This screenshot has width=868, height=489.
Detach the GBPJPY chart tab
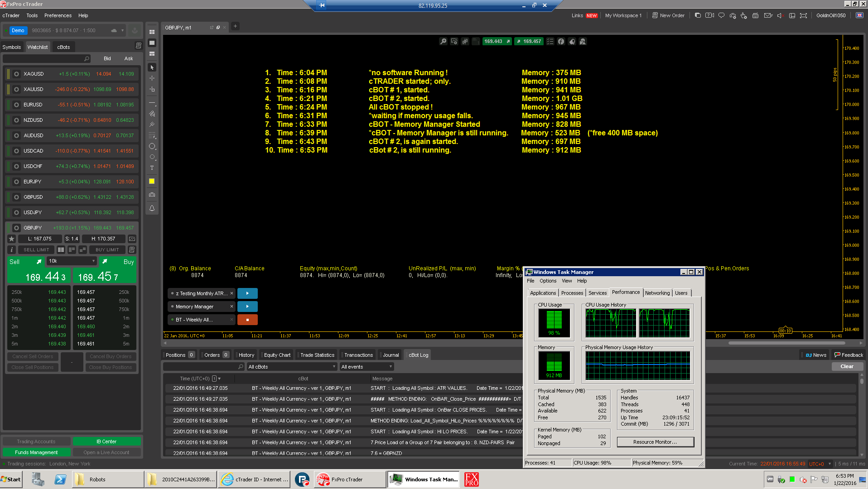pos(212,28)
